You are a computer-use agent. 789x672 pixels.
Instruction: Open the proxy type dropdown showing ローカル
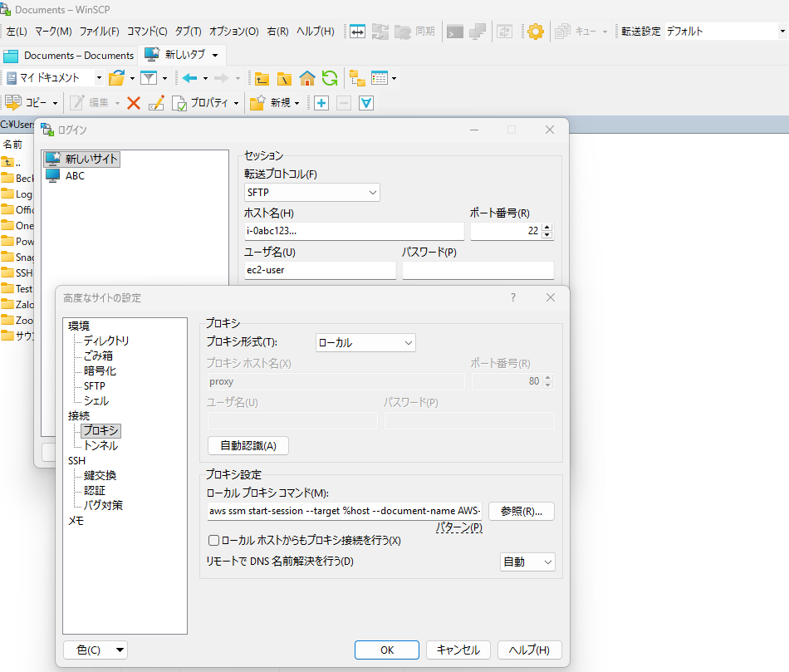point(365,342)
